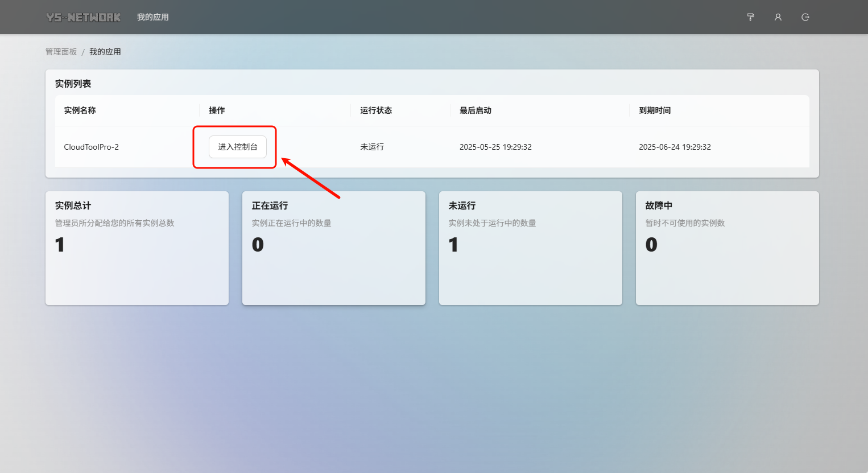The height and width of the screenshot is (473, 868).
Task: Open the 我的应用 menu in the top bar
Action: click(x=152, y=17)
